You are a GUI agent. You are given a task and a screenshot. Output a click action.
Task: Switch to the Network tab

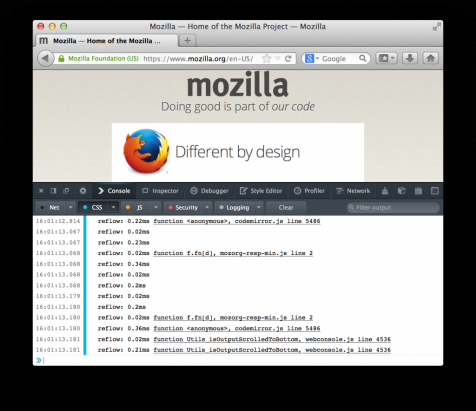click(353, 191)
